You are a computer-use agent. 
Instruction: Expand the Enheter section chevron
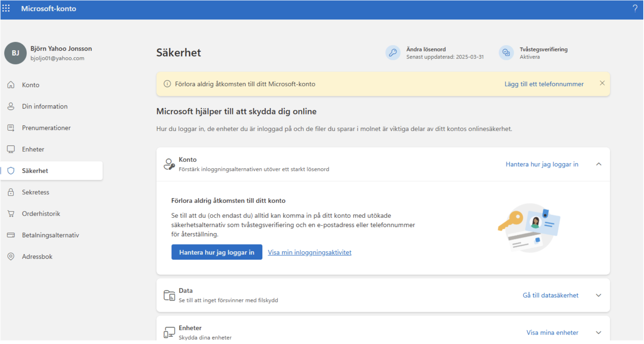pos(599,333)
